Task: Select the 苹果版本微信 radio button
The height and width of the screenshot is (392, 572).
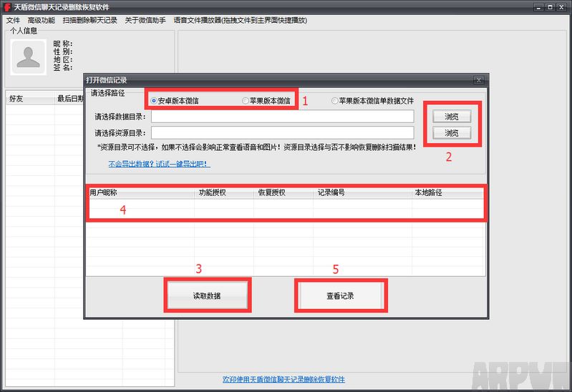Action: pos(266,101)
